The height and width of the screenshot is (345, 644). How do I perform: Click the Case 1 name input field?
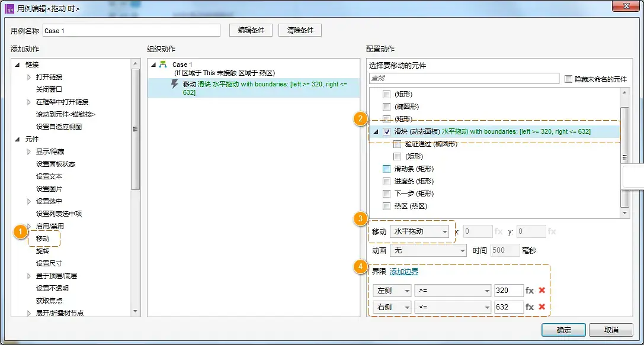(x=130, y=30)
